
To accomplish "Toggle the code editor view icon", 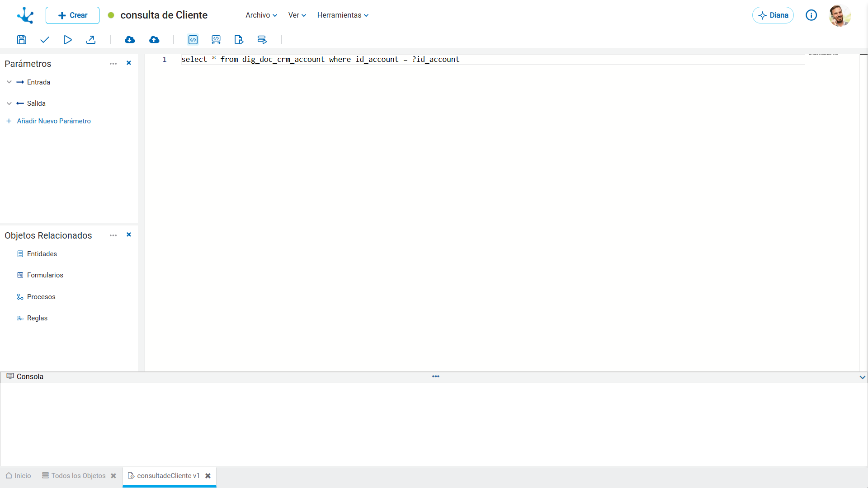I will pos(193,40).
